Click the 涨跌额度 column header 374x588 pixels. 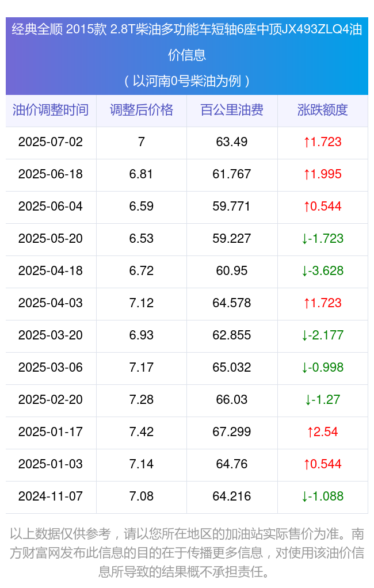tap(323, 110)
